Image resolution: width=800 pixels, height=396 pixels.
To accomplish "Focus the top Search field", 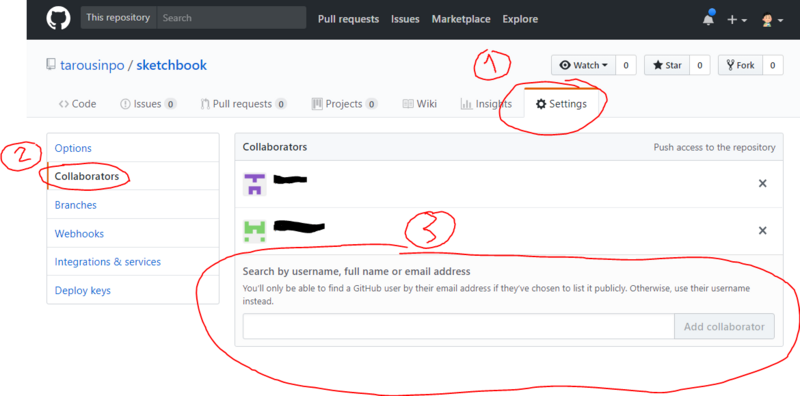I will [x=231, y=18].
